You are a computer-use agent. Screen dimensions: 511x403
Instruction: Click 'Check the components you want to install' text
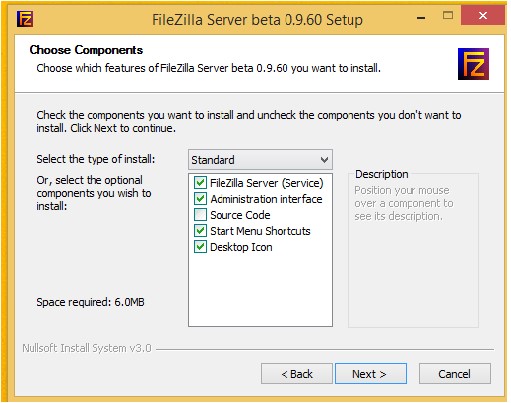point(249,121)
